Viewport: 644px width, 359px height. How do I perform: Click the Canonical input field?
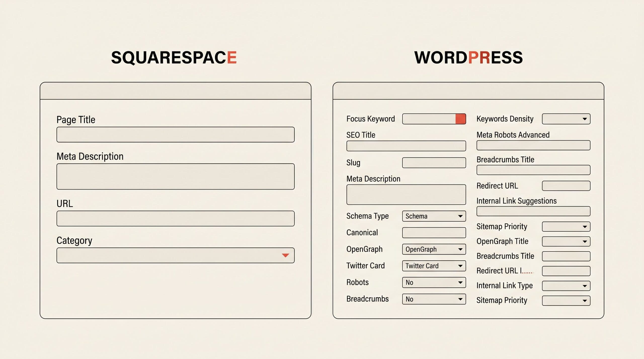click(x=434, y=233)
